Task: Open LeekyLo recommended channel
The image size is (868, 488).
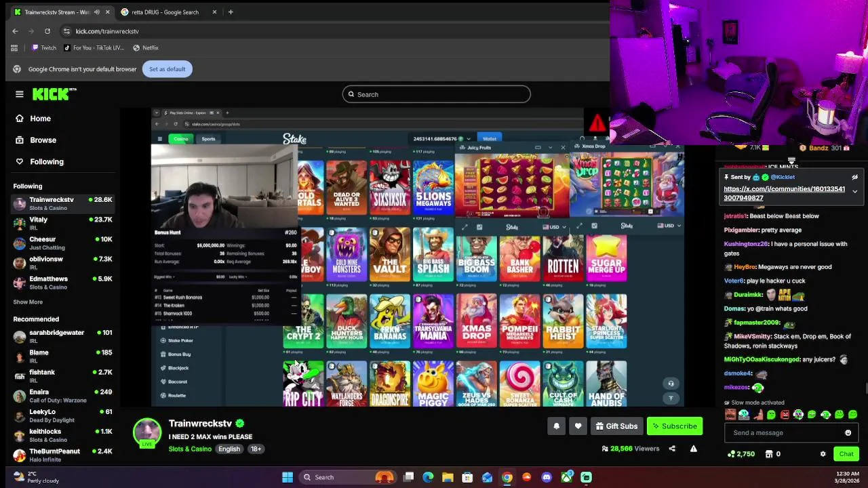Action: [x=63, y=415]
